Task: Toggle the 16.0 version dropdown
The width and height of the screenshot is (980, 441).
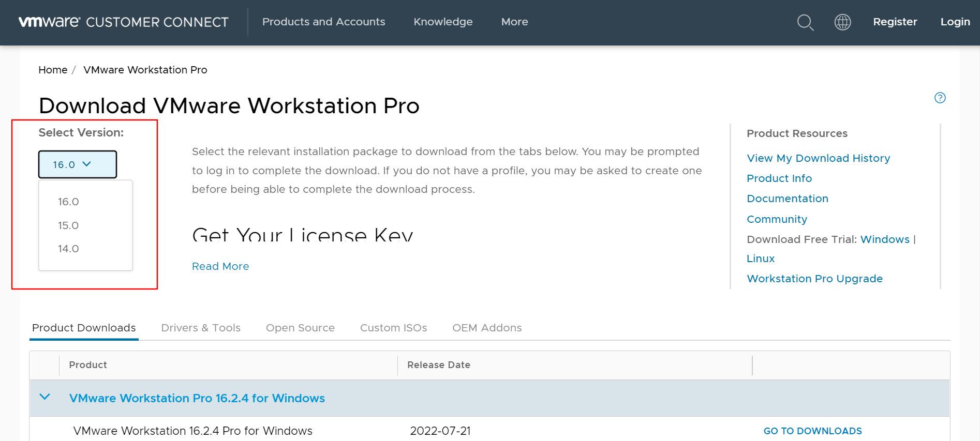Action: [78, 164]
